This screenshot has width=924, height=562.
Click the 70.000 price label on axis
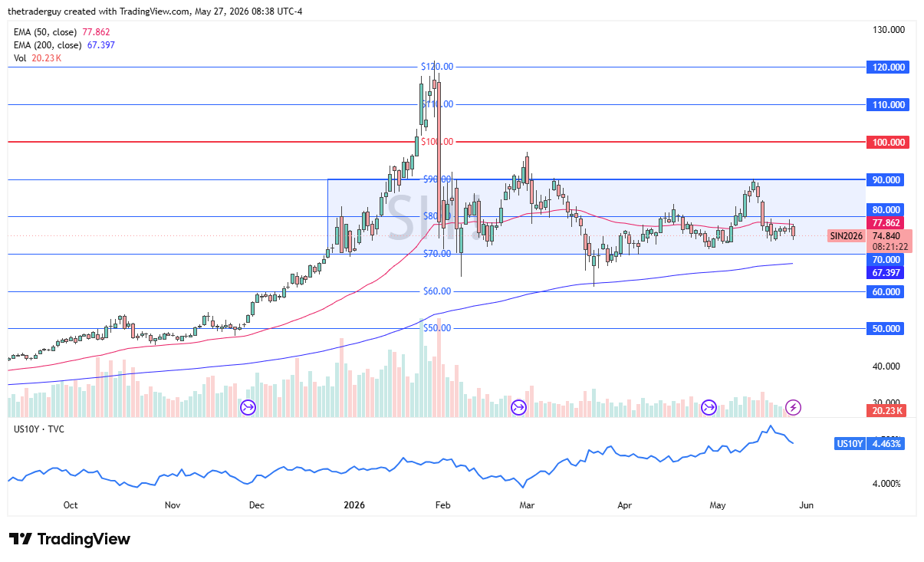point(886,260)
